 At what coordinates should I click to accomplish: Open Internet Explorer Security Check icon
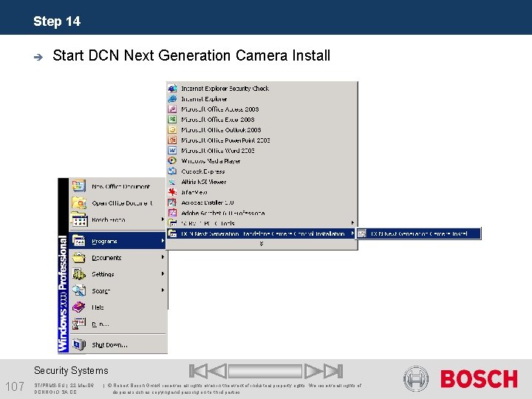pyautogui.click(x=172, y=89)
